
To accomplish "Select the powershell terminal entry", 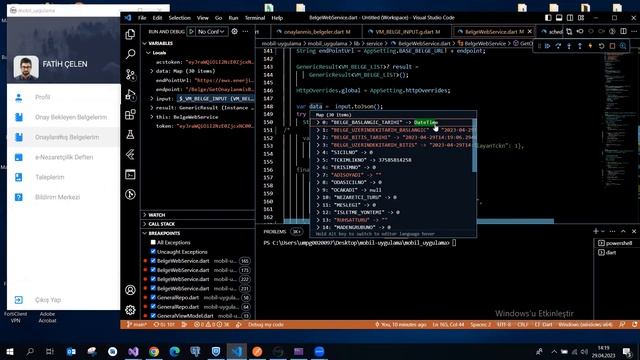I will 616,243.
